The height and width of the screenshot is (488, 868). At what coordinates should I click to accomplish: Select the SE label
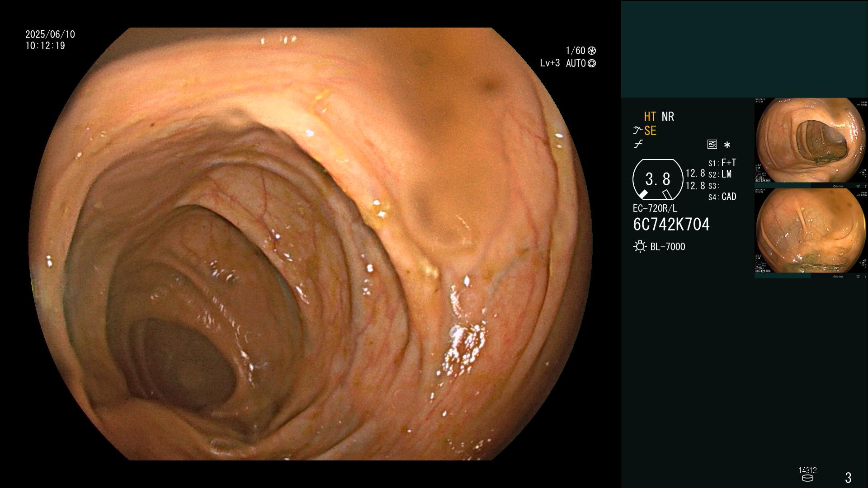[650, 131]
